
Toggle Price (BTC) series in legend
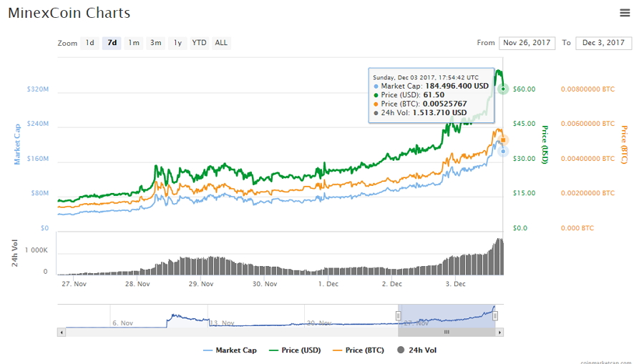[x=358, y=350]
